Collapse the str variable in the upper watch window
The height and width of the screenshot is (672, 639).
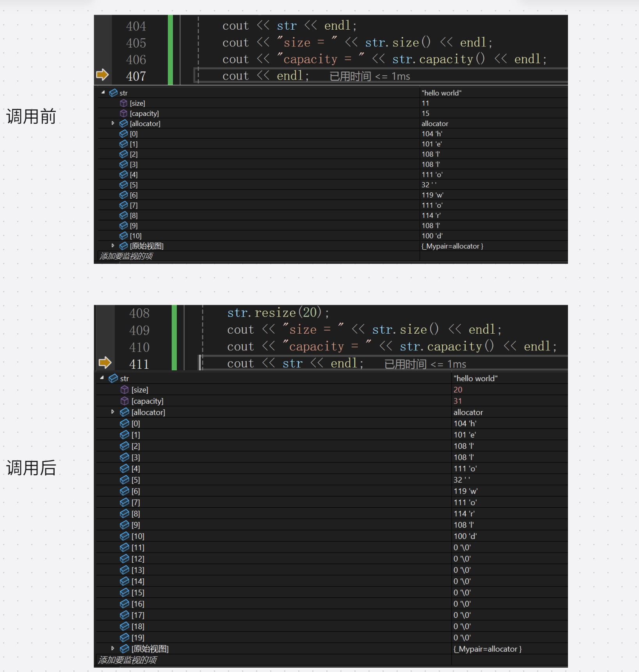coord(103,92)
